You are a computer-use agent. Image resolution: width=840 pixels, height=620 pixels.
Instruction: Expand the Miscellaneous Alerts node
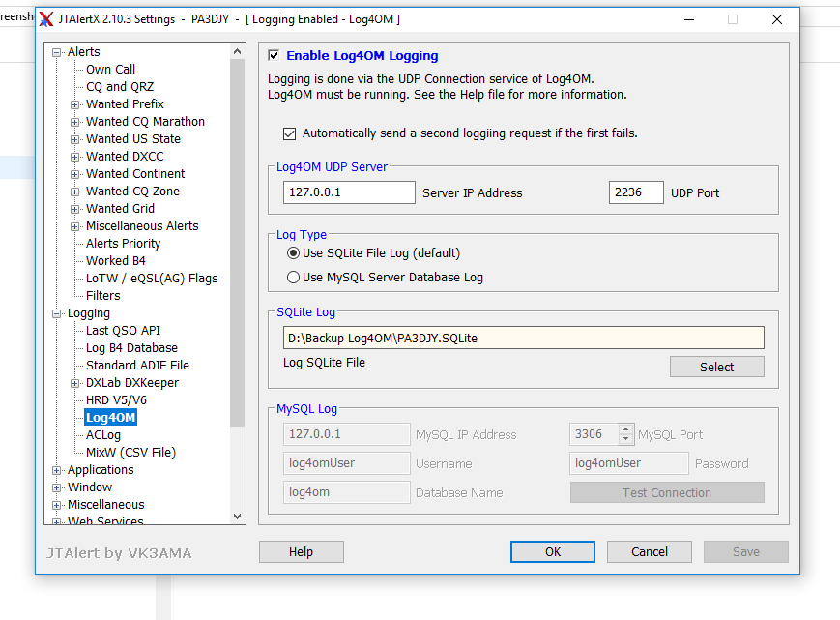[75, 226]
